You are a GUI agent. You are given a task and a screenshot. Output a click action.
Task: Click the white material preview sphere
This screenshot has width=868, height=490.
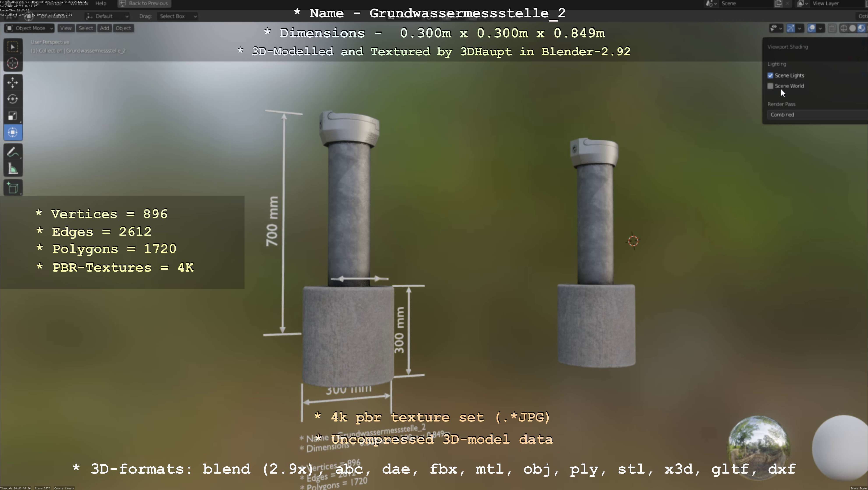point(840,448)
